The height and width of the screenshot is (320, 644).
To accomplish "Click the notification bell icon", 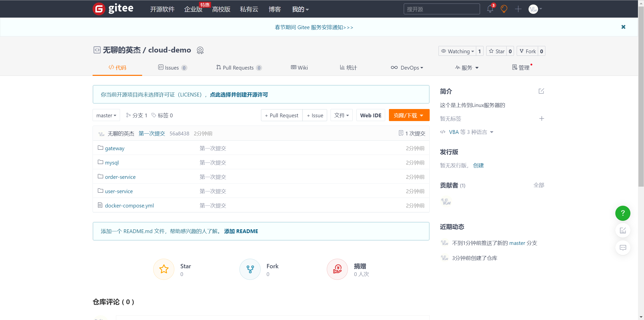I will (490, 9).
